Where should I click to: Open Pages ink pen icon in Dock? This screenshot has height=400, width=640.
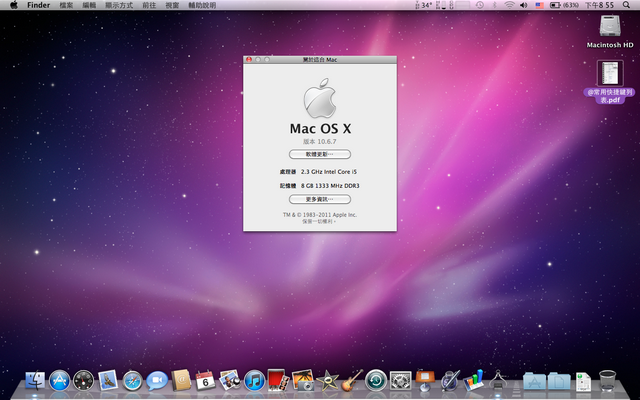coord(449,380)
